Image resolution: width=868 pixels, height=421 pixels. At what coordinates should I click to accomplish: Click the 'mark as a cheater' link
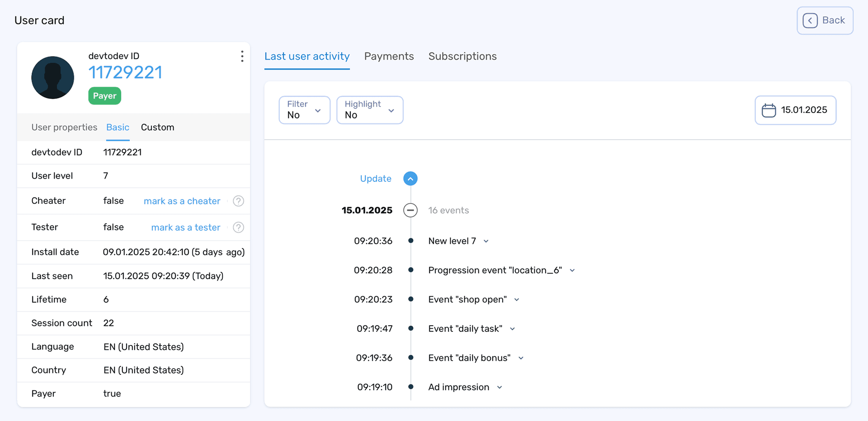pos(182,201)
